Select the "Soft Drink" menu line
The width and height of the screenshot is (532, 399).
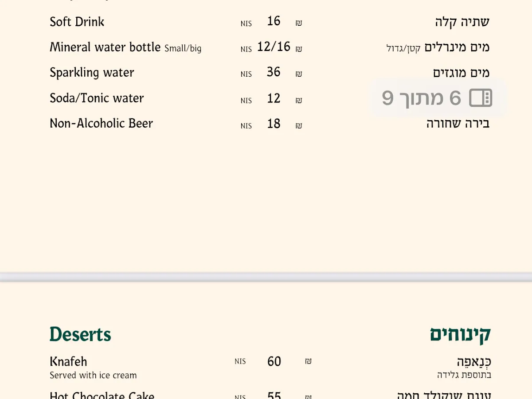click(x=77, y=22)
